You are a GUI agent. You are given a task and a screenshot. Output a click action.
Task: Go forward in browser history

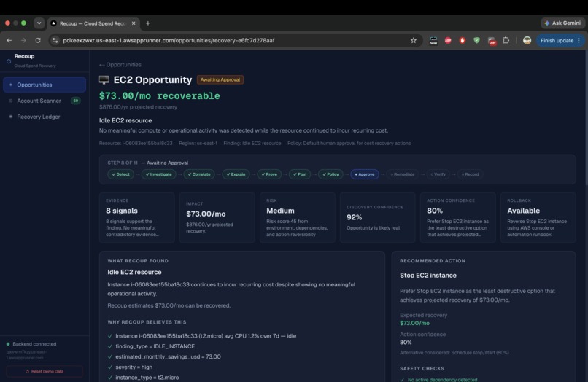click(23, 41)
